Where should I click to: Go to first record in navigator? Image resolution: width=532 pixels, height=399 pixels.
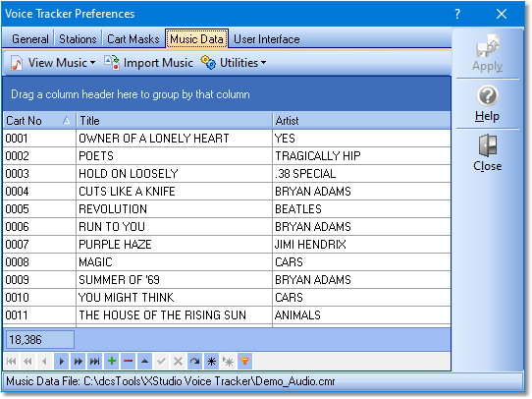click(x=12, y=362)
